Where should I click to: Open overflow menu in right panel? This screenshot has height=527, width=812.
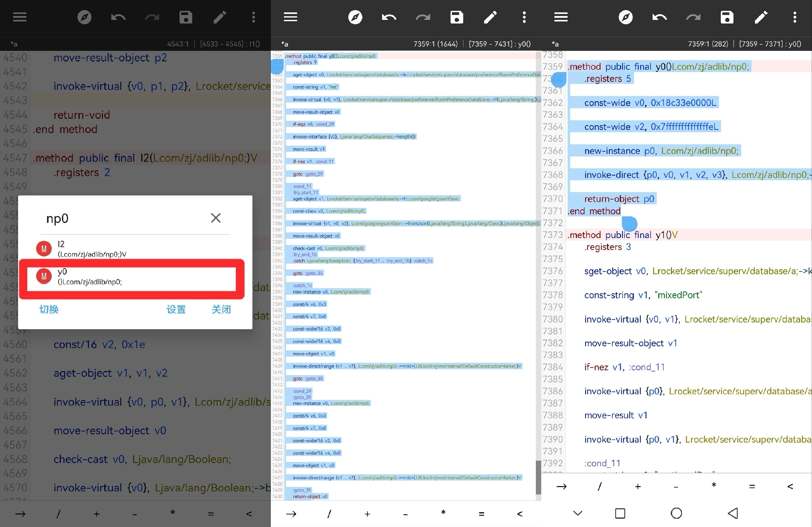tap(795, 17)
